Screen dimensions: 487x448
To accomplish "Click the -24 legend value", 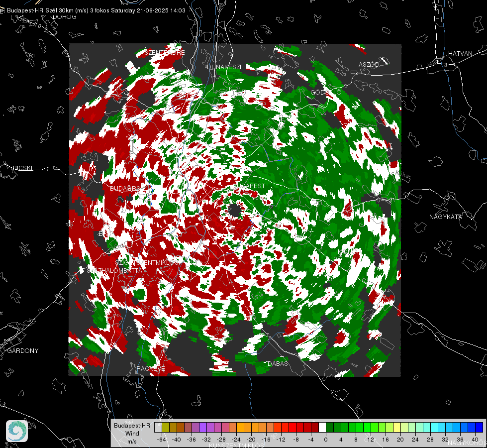I will click(236, 440).
